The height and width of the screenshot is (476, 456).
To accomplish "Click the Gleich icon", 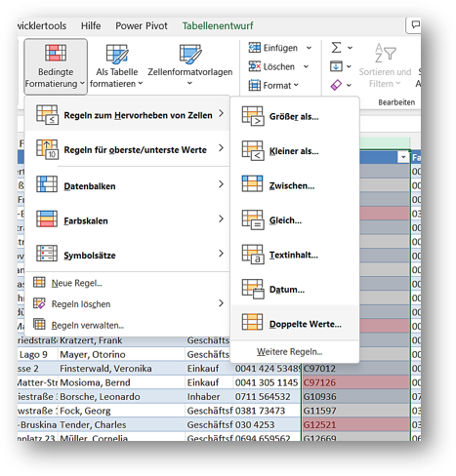I will point(253,219).
